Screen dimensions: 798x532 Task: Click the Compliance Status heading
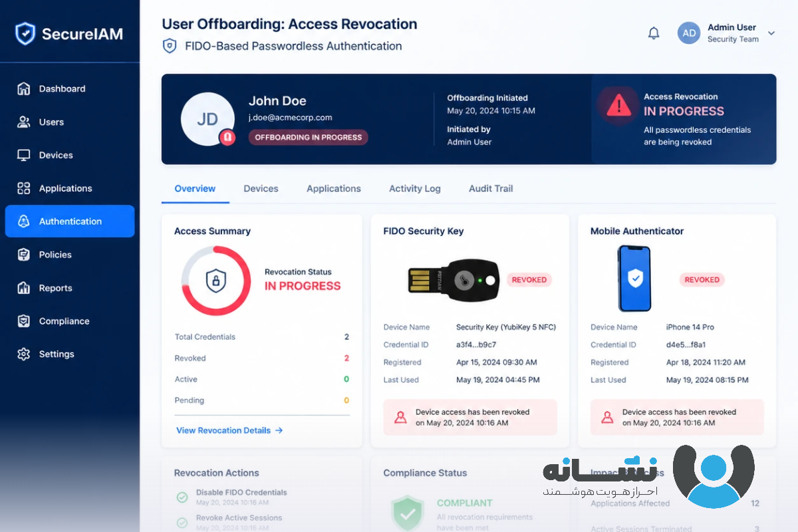(x=425, y=473)
